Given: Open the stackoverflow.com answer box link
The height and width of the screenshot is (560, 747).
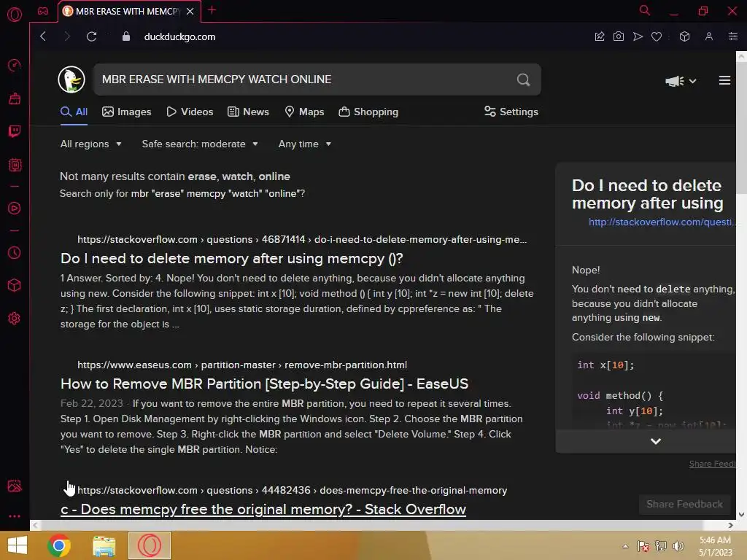Looking at the screenshot, I should tap(661, 222).
